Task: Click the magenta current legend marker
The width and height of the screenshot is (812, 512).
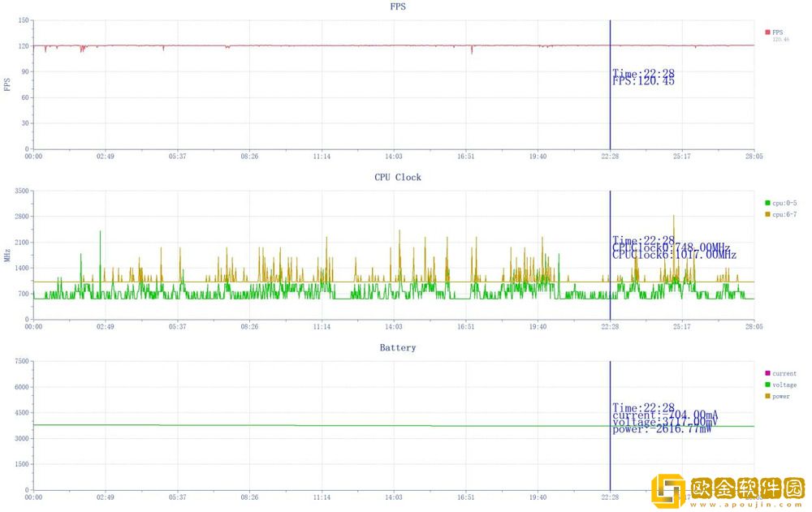Action: click(767, 373)
